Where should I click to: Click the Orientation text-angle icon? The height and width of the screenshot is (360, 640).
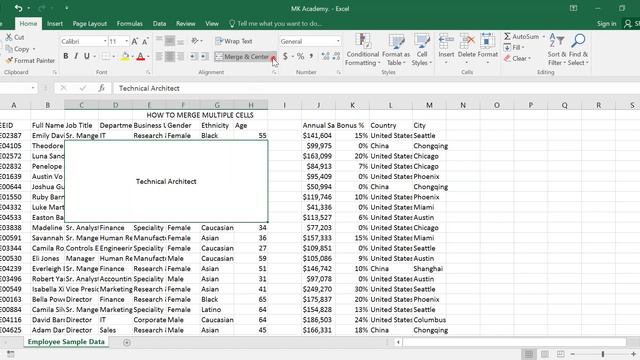195,41
